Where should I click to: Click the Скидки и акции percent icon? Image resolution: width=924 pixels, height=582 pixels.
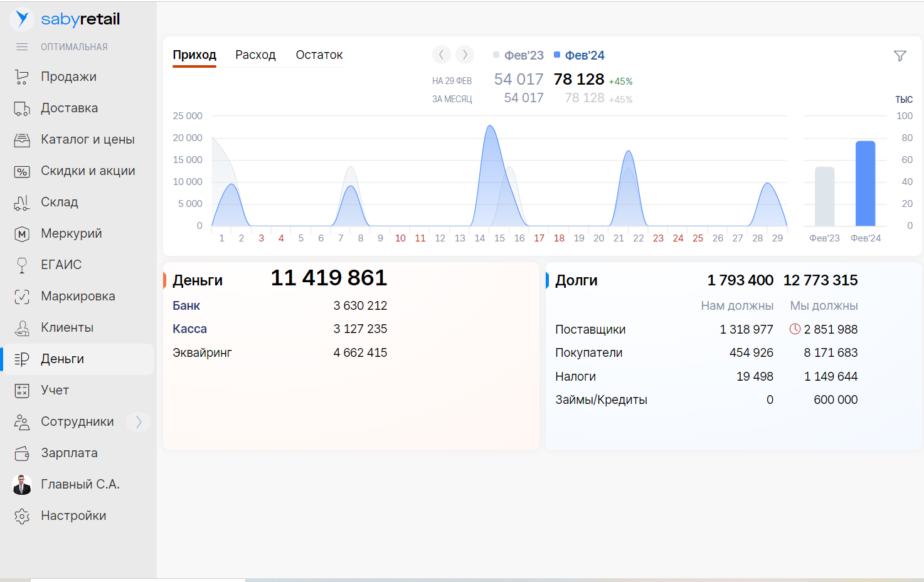22,171
